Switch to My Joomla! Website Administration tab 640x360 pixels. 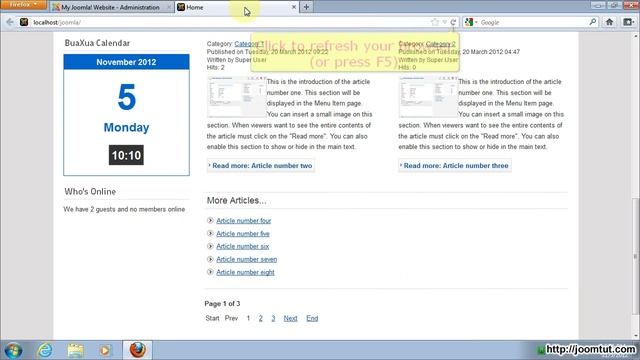(x=111, y=7)
